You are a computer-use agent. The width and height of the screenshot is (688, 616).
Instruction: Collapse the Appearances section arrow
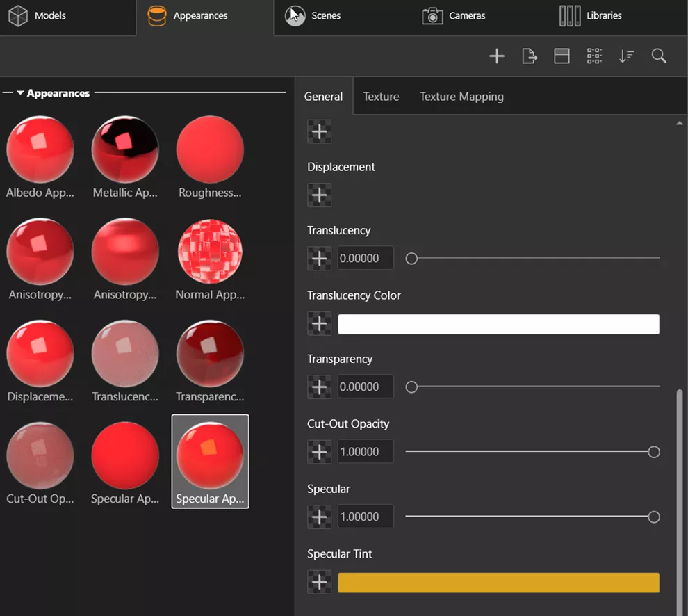[20, 93]
